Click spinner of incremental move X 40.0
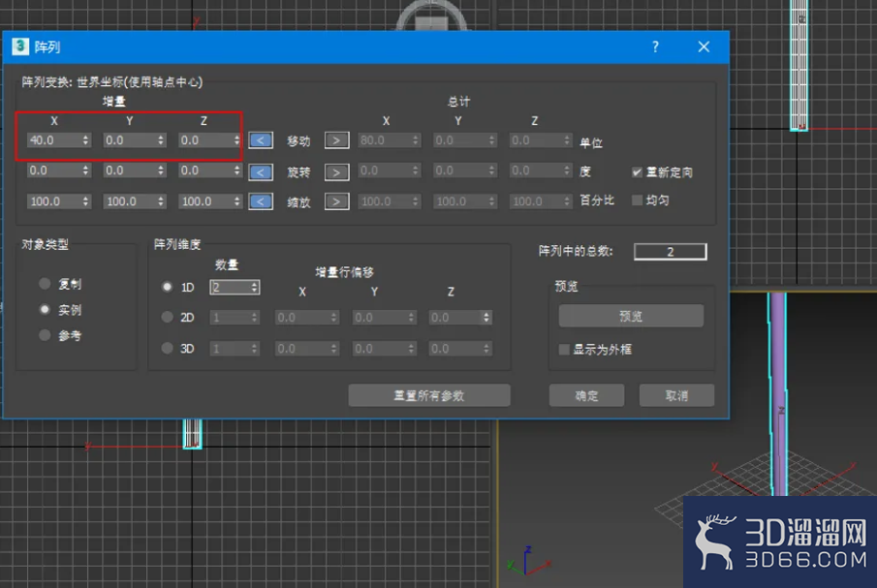877x588 pixels. (85, 140)
